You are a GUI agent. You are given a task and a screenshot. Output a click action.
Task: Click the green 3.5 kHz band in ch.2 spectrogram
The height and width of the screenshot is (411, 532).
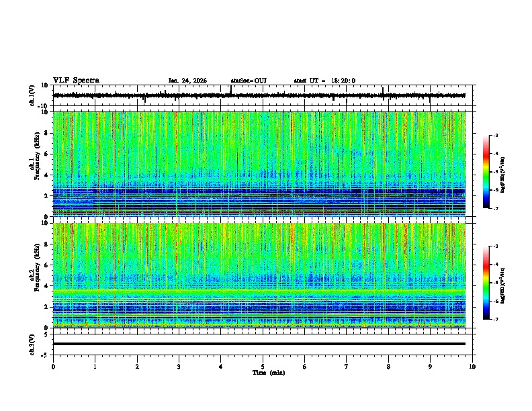pos(259,291)
